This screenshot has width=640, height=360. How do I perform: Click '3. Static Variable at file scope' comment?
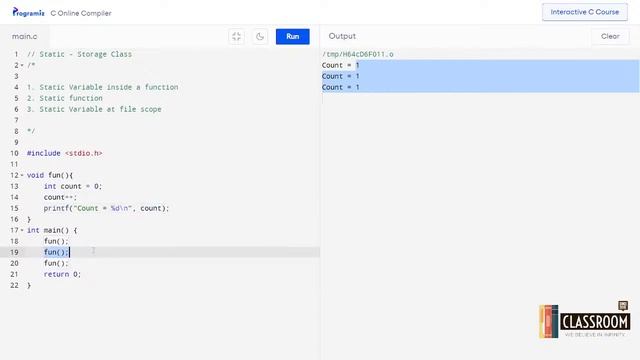pos(94,109)
